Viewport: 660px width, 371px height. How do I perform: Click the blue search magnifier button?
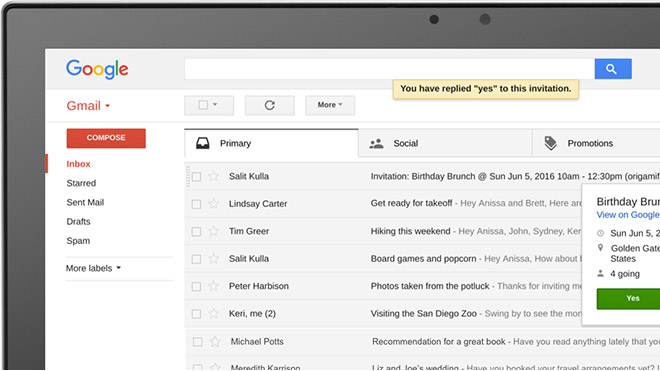[613, 69]
